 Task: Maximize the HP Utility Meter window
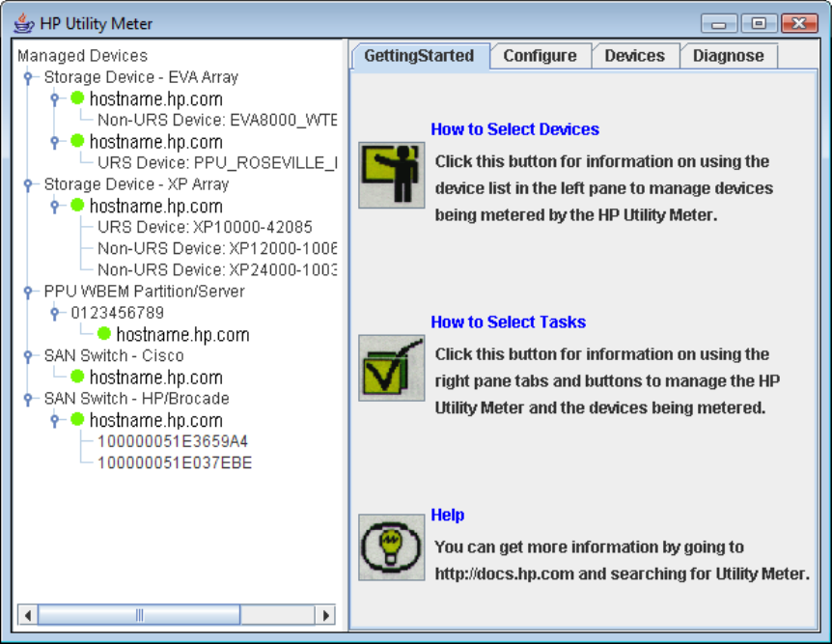click(759, 23)
